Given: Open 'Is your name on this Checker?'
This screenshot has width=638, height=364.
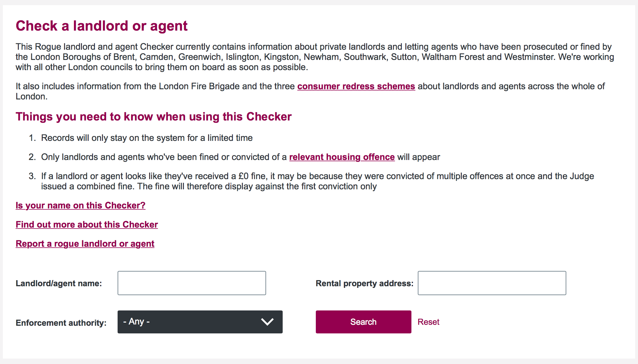Looking at the screenshot, I should point(81,206).
